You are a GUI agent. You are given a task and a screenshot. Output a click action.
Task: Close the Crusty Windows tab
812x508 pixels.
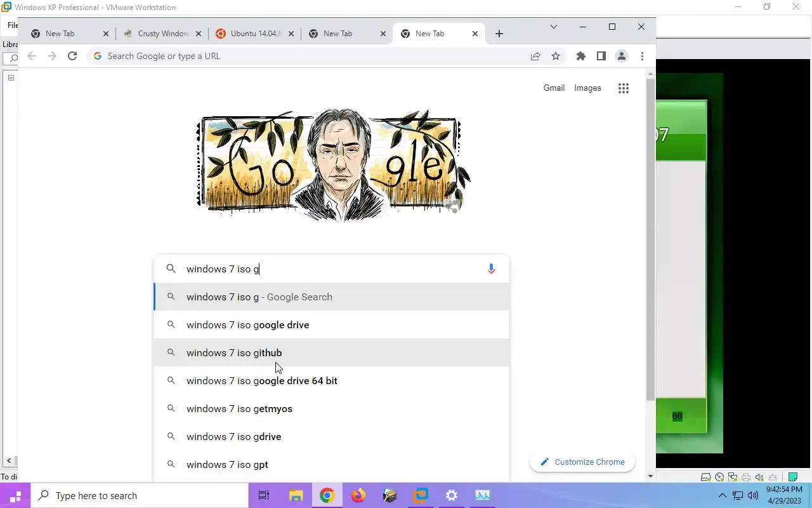click(198, 34)
